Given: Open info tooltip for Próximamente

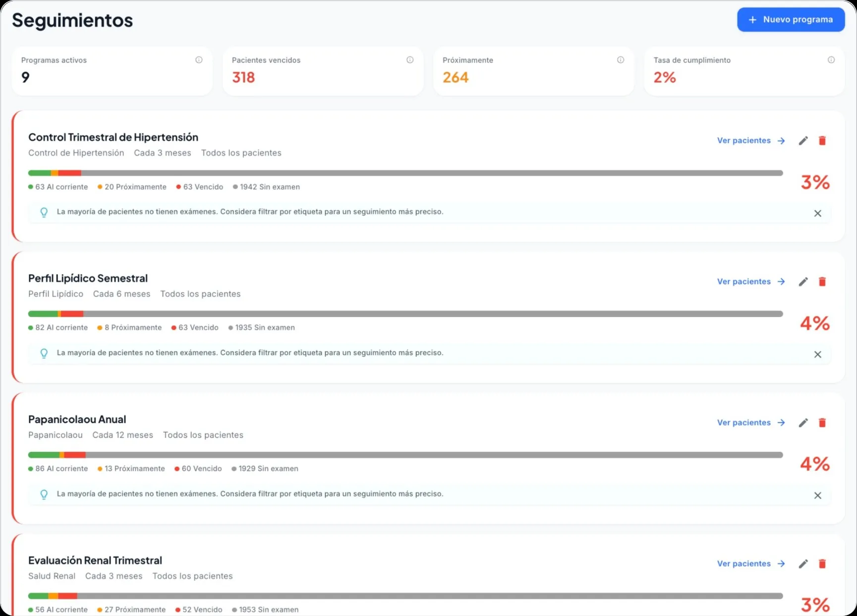Looking at the screenshot, I should [621, 59].
